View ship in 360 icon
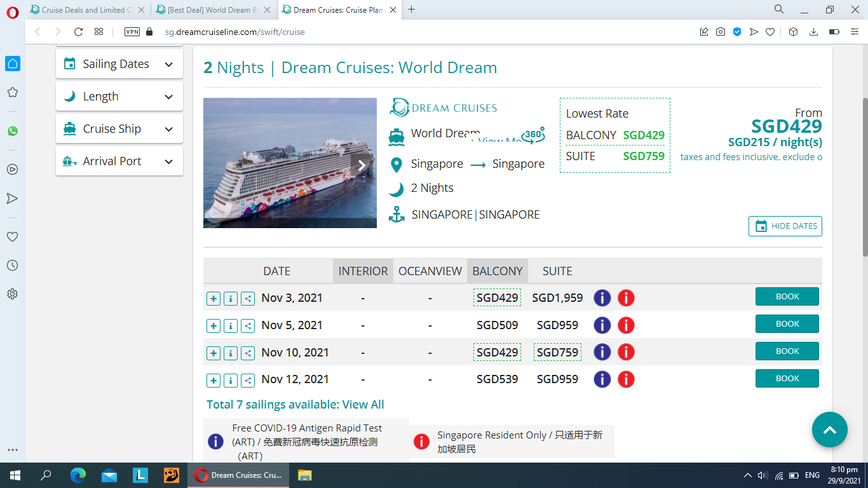868x488 pixels. (x=533, y=135)
